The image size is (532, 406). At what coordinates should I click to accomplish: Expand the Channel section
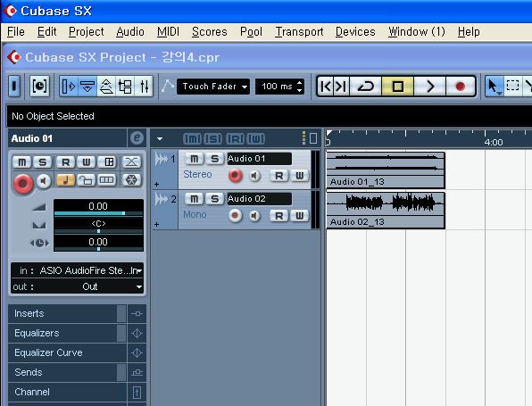67,392
